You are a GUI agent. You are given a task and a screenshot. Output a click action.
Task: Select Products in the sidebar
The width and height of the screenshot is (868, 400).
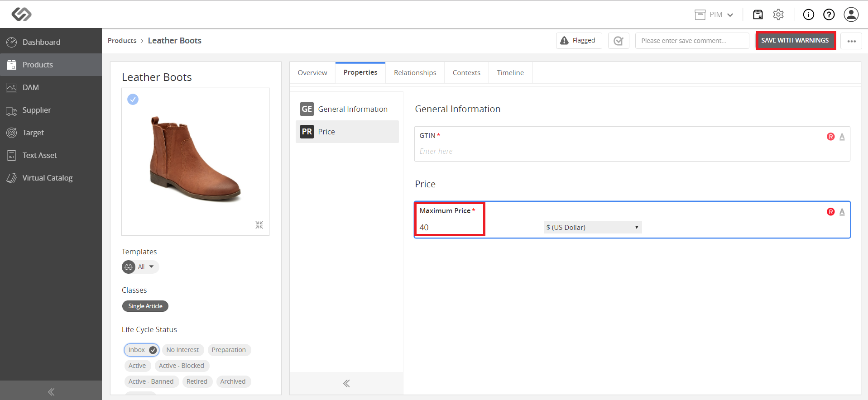(51, 65)
